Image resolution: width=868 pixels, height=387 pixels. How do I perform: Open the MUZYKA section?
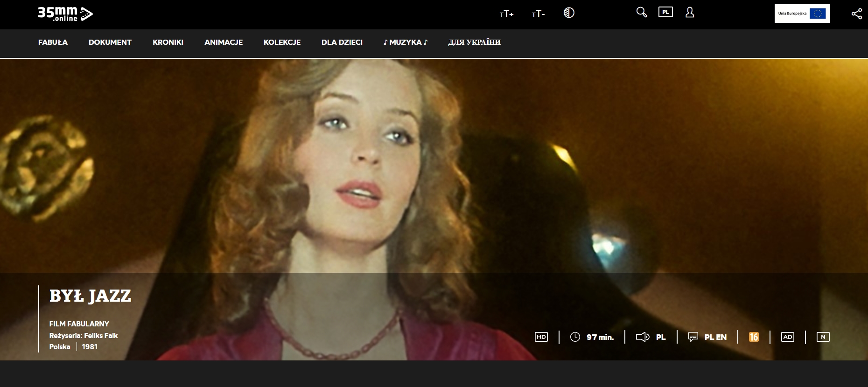(405, 42)
